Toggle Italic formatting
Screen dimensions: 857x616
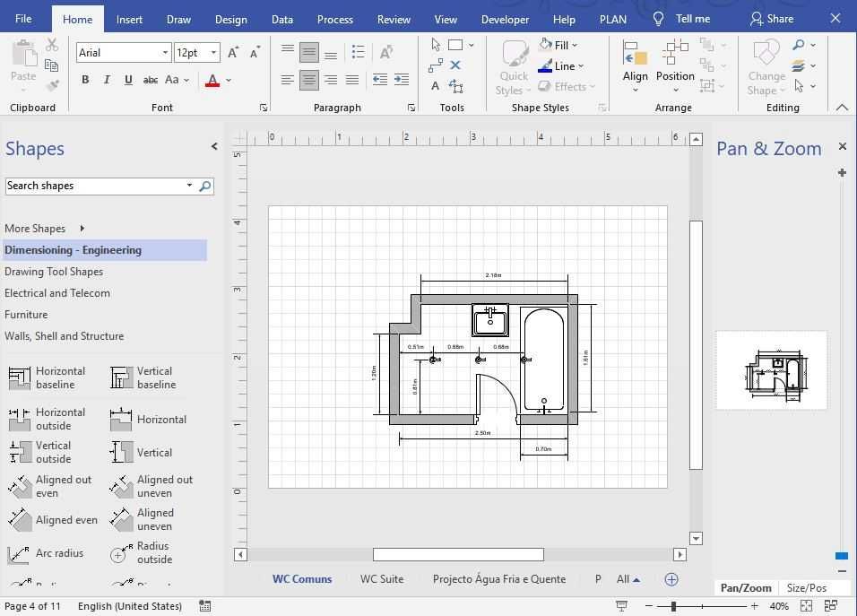(107, 80)
